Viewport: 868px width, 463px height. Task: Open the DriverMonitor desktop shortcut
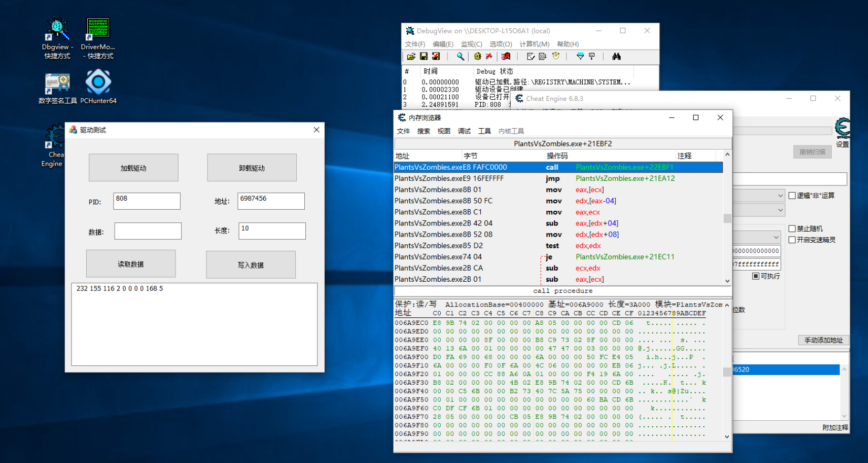tap(98, 38)
